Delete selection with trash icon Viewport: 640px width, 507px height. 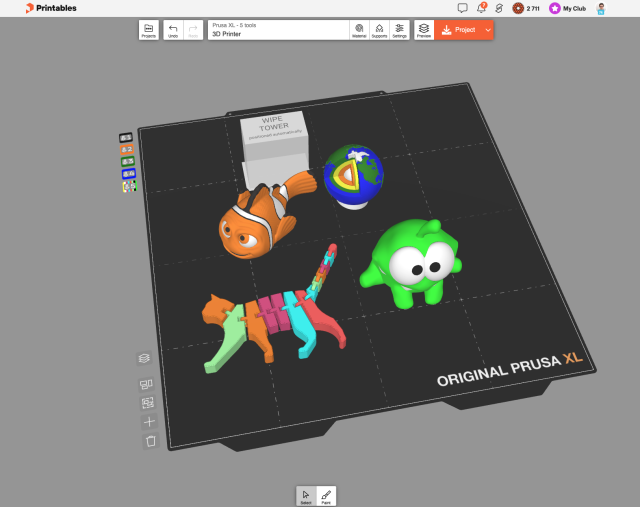tap(151, 441)
